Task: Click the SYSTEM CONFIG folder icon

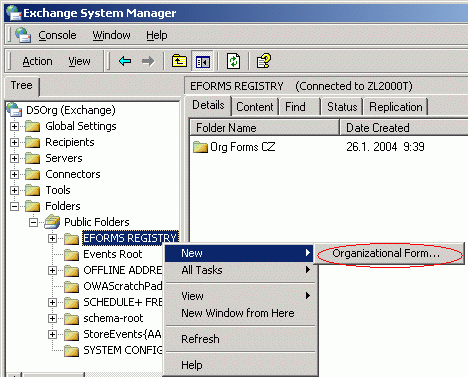Action: pos(71,351)
